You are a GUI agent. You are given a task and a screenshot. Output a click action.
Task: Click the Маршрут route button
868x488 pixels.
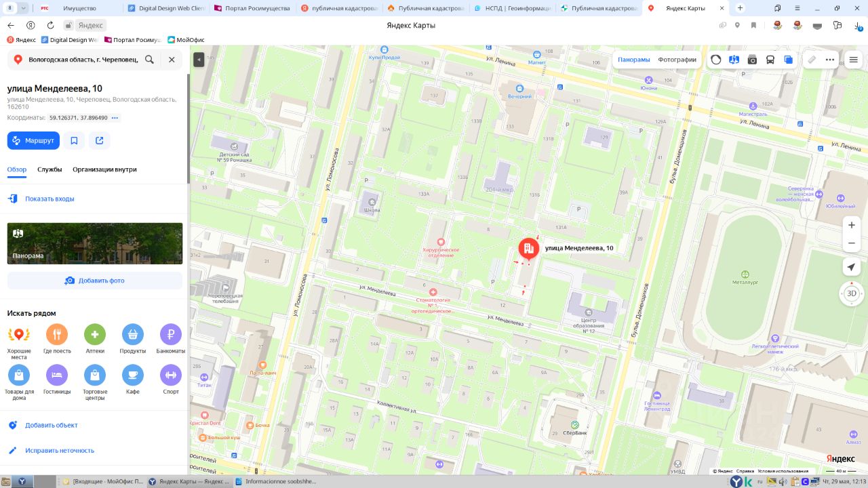point(33,140)
